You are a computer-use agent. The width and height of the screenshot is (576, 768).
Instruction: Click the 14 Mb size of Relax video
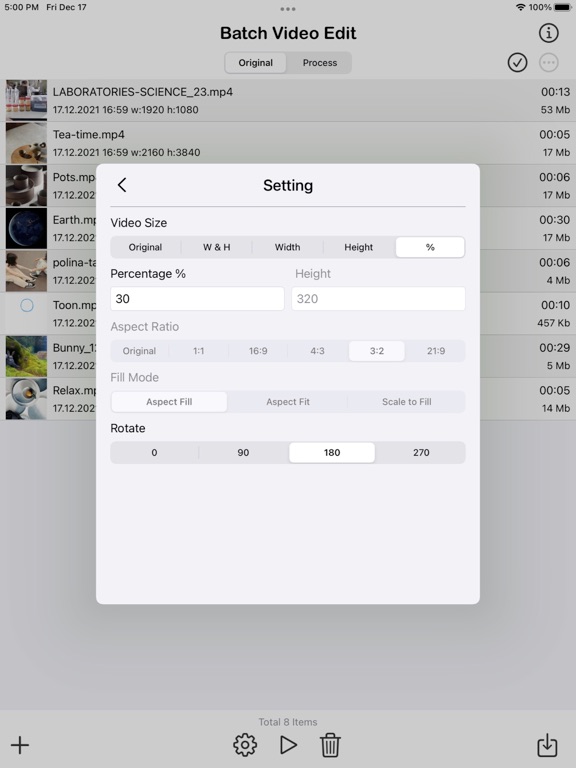[x=556, y=408]
